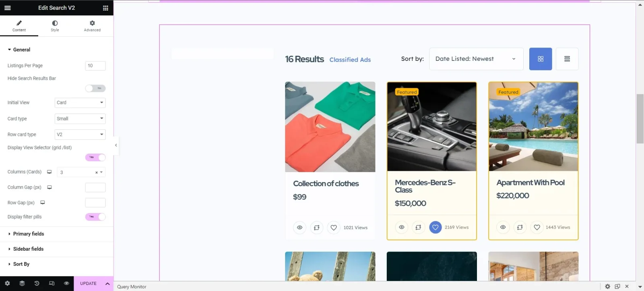Switch results to list view

[x=567, y=59]
